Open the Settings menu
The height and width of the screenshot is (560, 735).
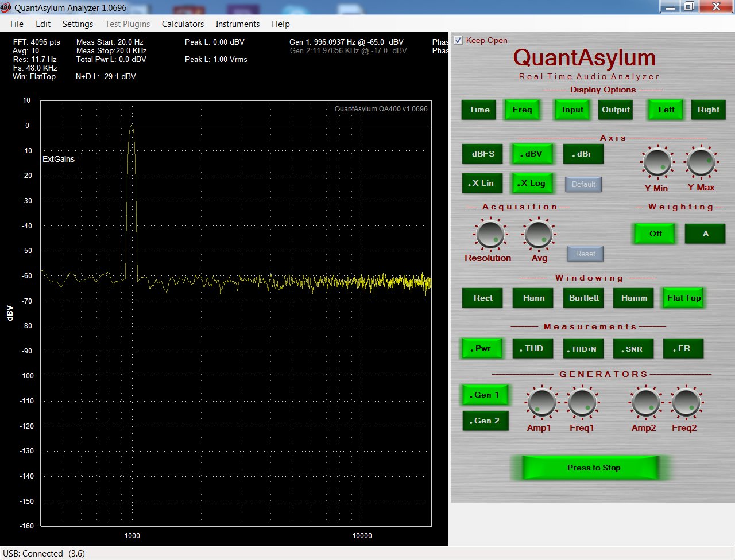pos(78,24)
